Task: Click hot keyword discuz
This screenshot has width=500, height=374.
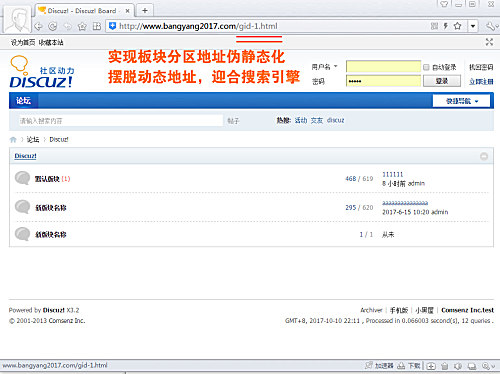Action: point(335,120)
